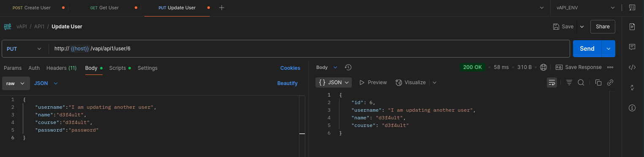
Task: Click the network globe icon
Action: pyautogui.click(x=543, y=67)
